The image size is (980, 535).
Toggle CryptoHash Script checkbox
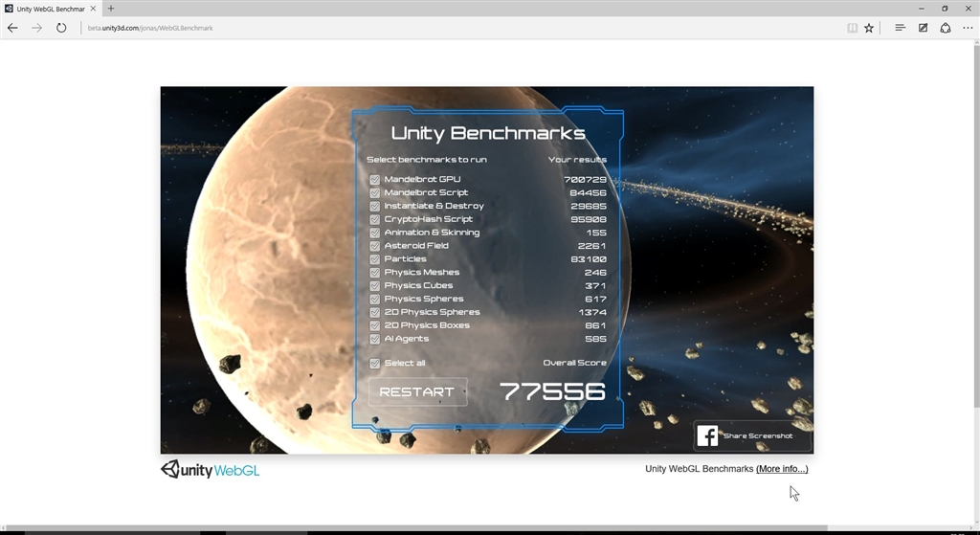click(375, 219)
